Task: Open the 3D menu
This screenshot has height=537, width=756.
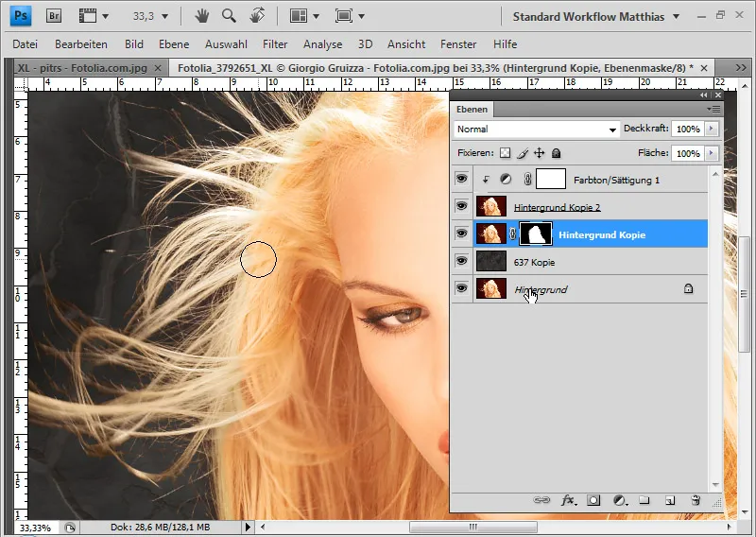Action: pyautogui.click(x=365, y=44)
